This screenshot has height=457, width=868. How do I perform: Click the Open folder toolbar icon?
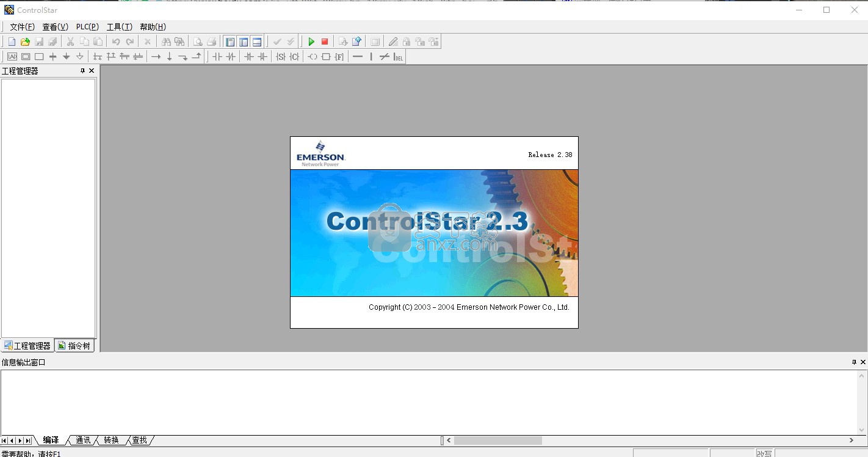[x=25, y=42]
